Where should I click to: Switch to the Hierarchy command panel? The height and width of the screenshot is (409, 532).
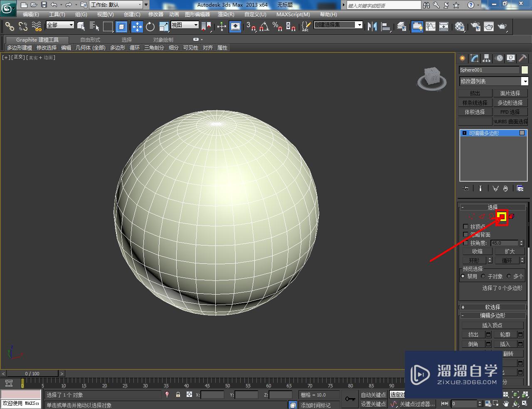(x=486, y=58)
